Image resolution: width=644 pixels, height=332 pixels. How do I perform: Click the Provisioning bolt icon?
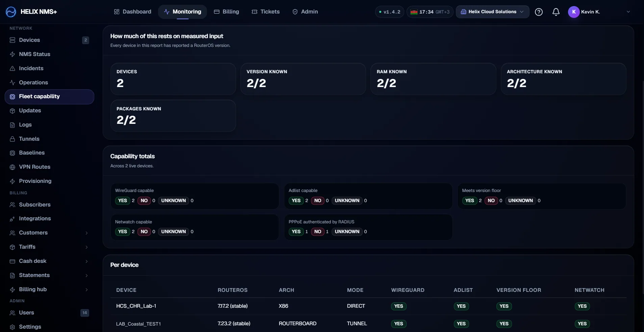point(12,181)
